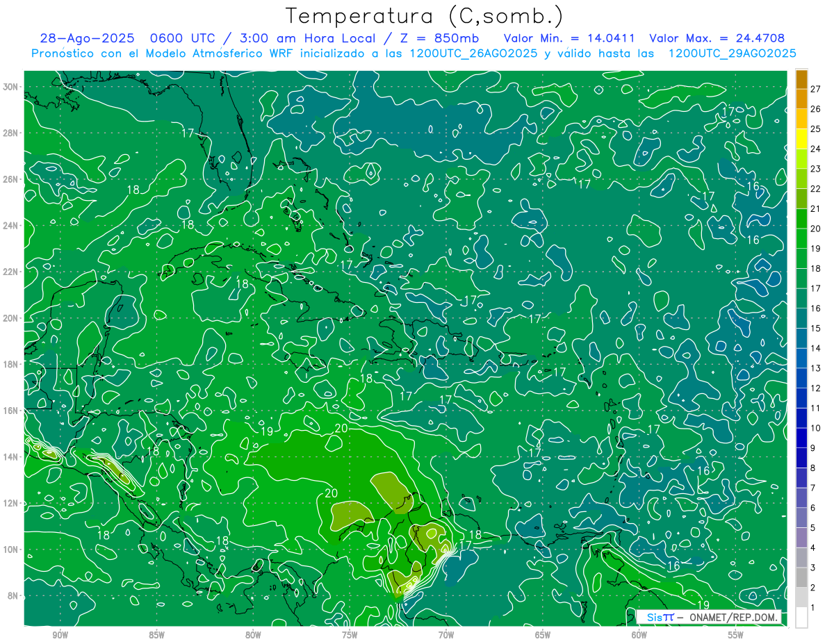
Task: Click the title 'Temperatura (C,somb.)'
Action: click(x=425, y=16)
